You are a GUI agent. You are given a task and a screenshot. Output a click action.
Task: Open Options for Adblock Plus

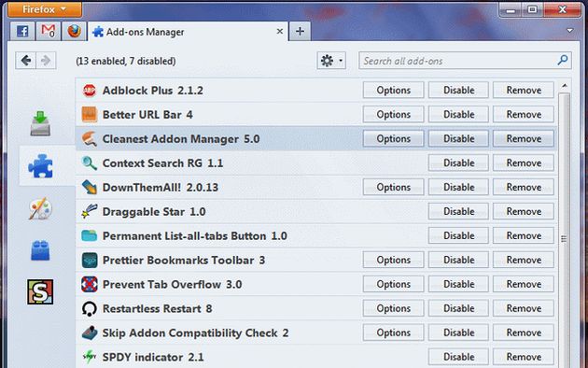point(393,91)
